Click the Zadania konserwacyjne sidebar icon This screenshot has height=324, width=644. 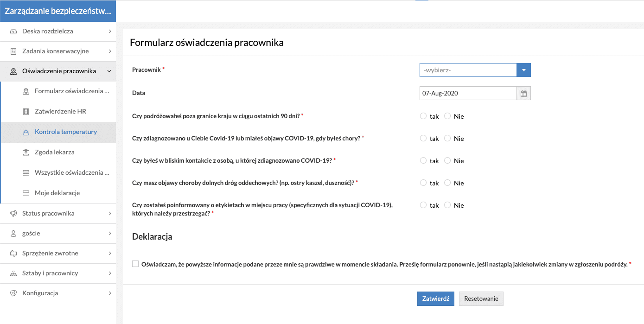(13, 51)
